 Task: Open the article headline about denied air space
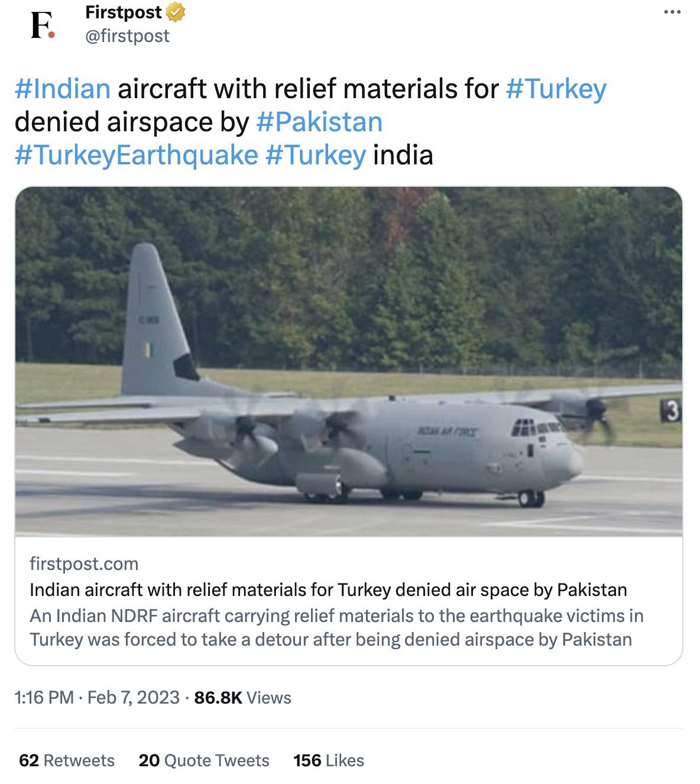click(328, 590)
